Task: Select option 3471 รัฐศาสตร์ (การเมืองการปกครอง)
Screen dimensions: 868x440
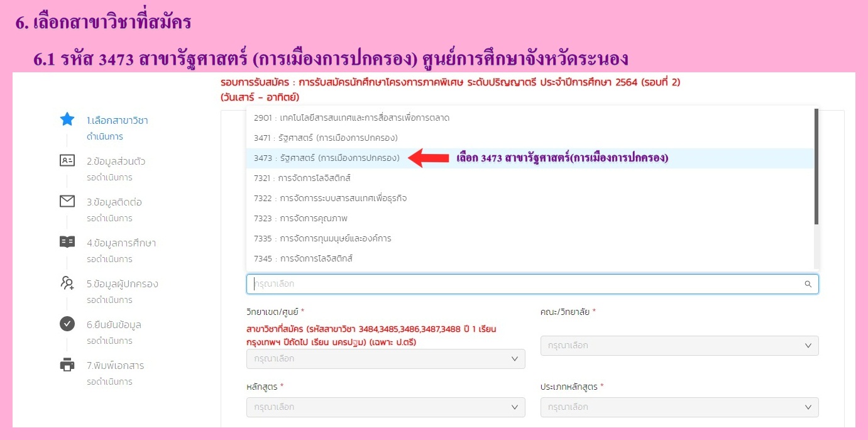Action: pos(326,138)
